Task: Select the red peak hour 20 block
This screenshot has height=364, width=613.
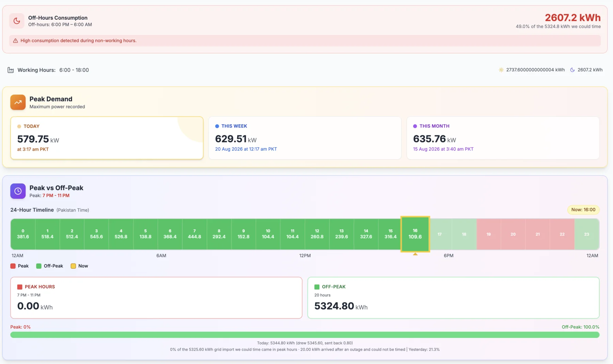Action: pyautogui.click(x=513, y=234)
